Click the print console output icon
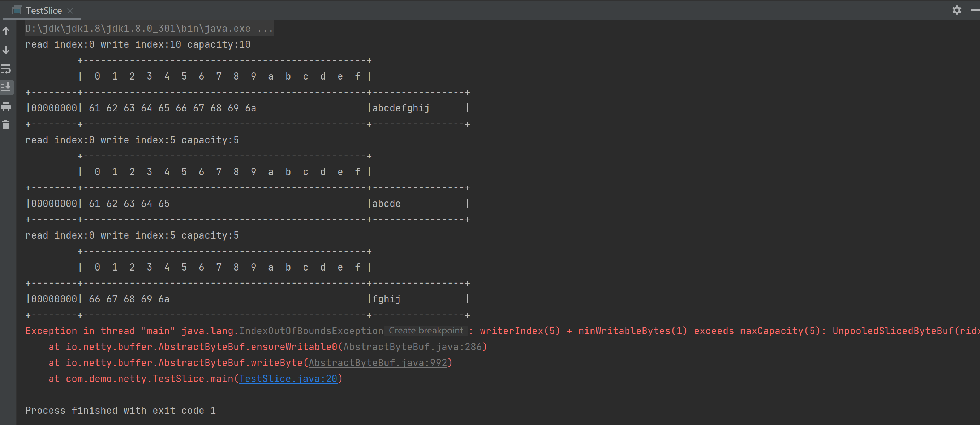The height and width of the screenshot is (425, 980). pos(6,107)
